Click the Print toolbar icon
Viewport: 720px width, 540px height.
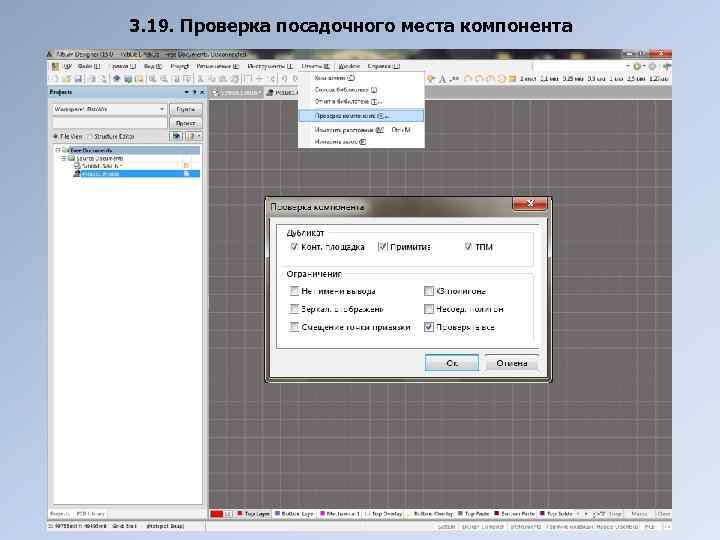coord(92,79)
